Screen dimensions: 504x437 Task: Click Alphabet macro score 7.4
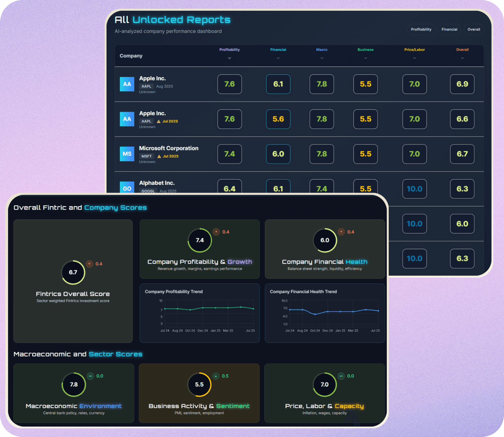[x=322, y=187]
